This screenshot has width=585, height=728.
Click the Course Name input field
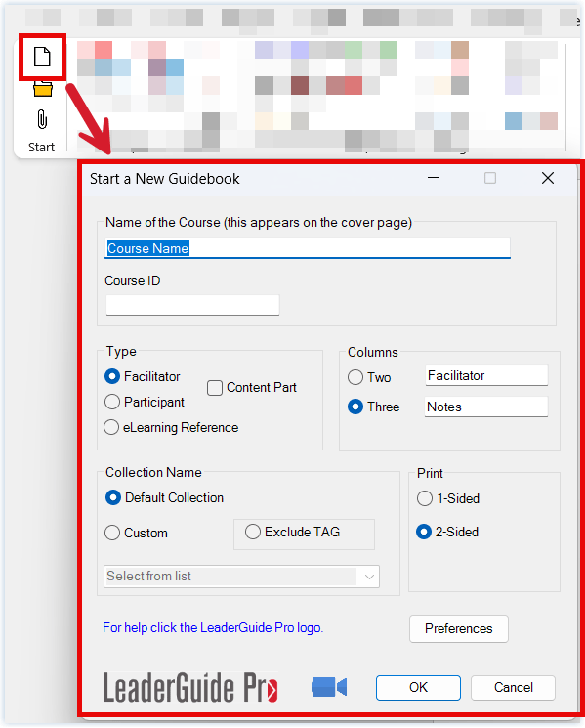(308, 248)
